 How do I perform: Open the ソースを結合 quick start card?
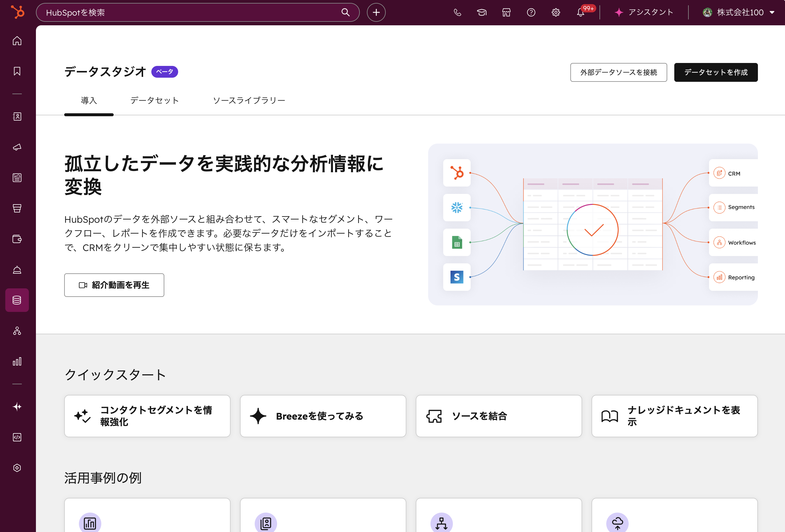pos(499,416)
